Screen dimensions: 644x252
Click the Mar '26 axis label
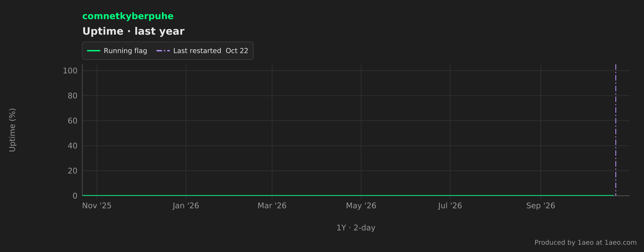tap(272, 206)
